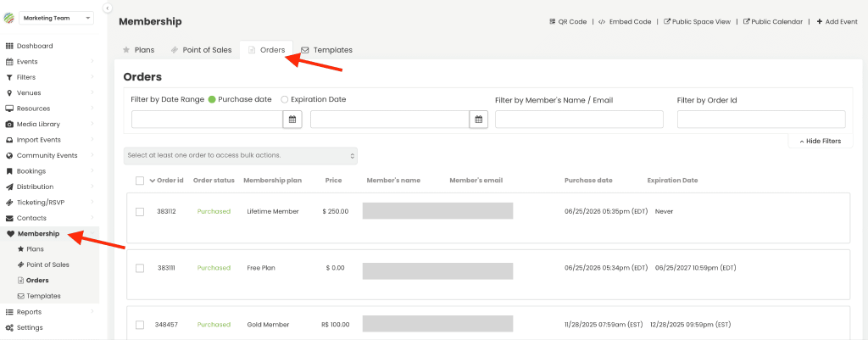Click the Dashboard grid icon in sidebar
868x340 pixels.
coord(9,46)
